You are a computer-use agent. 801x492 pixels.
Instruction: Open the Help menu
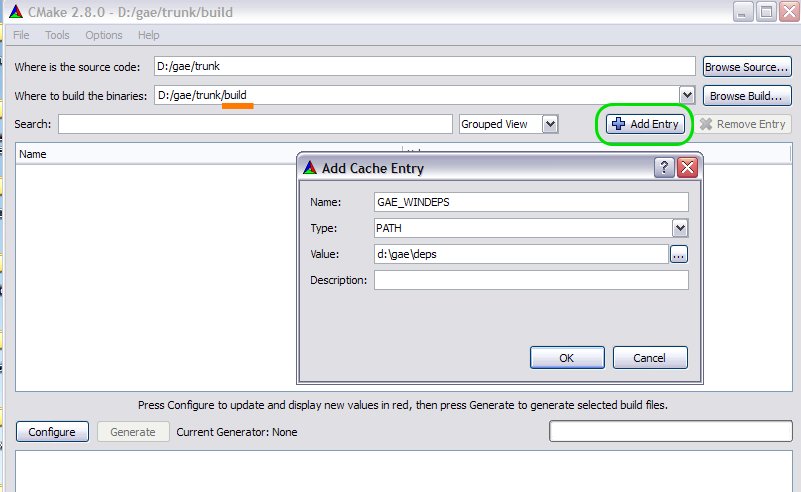[x=148, y=35]
